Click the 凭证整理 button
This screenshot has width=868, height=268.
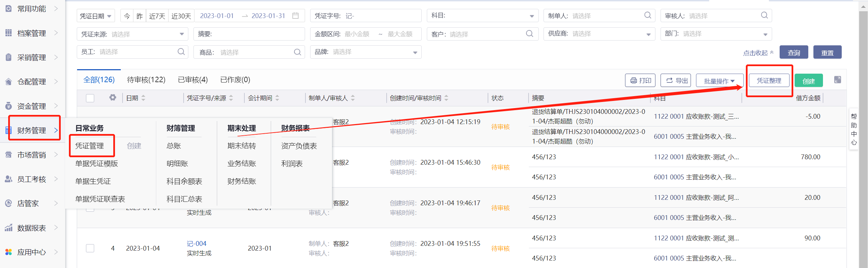tap(769, 80)
